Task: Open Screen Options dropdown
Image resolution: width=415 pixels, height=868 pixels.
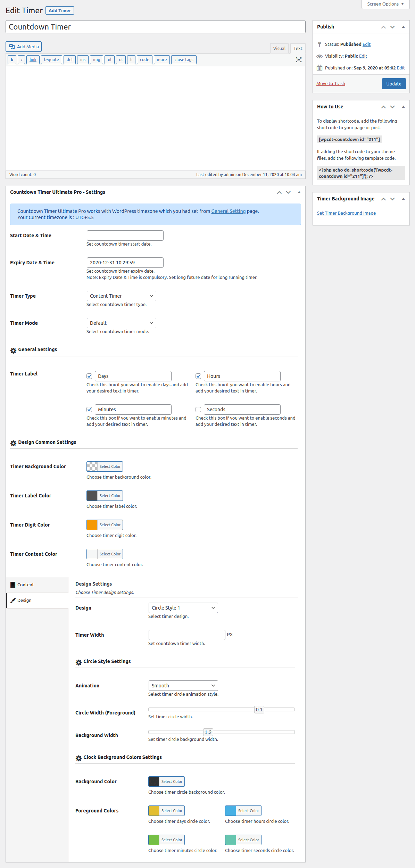Action: pyautogui.click(x=385, y=4)
